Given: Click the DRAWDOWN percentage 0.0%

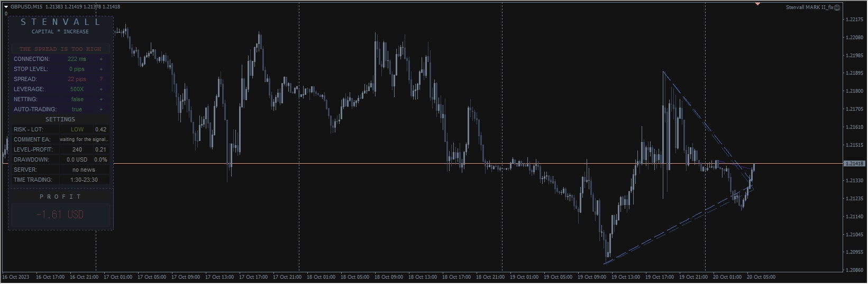Looking at the screenshot, I should pyautogui.click(x=100, y=159).
